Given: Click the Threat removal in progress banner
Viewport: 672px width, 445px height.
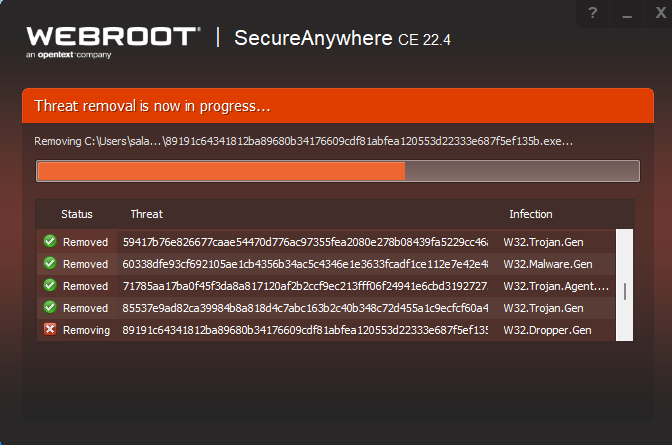Looking at the screenshot, I should (x=338, y=105).
